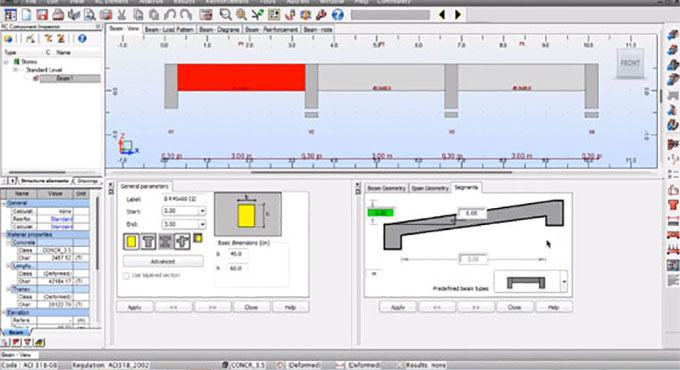
Task: Switch to the Beam - Diagrams tab
Action: click(x=219, y=29)
